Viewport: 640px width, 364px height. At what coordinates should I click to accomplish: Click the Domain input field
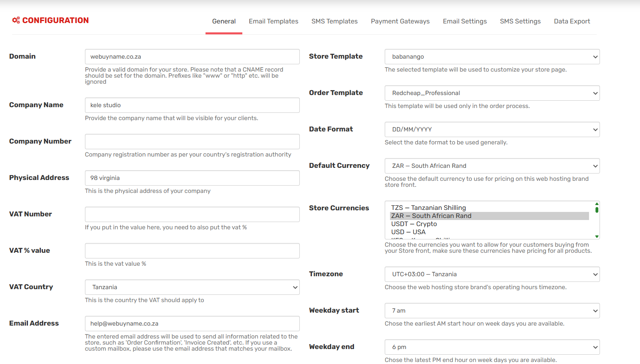(x=192, y=57)
